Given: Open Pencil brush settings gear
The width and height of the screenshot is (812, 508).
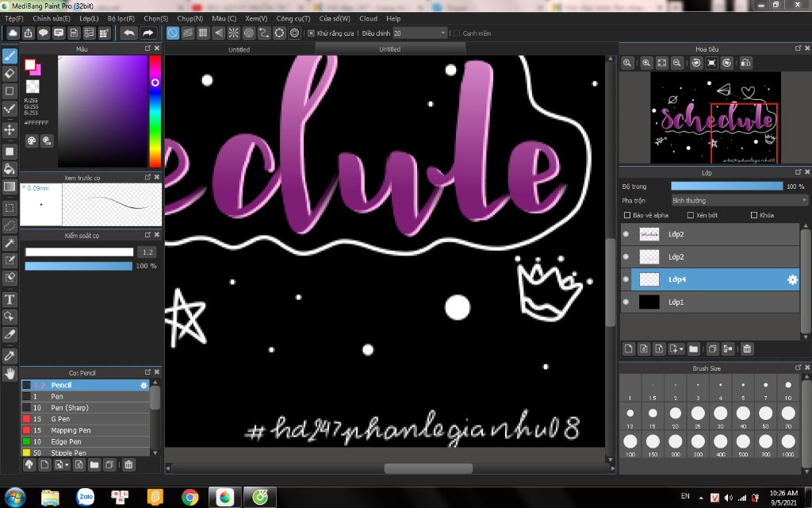Looking at the screenshot, I should (x=144, y=385).
